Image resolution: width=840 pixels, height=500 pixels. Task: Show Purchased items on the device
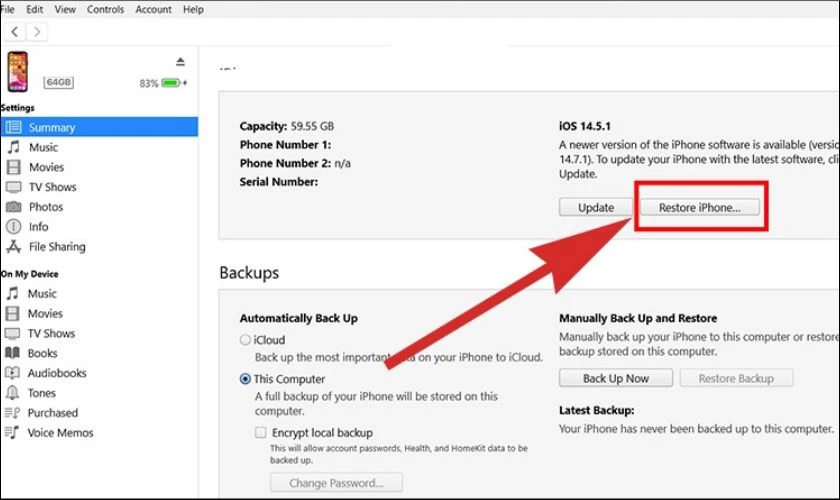click(x=53, y=413)
